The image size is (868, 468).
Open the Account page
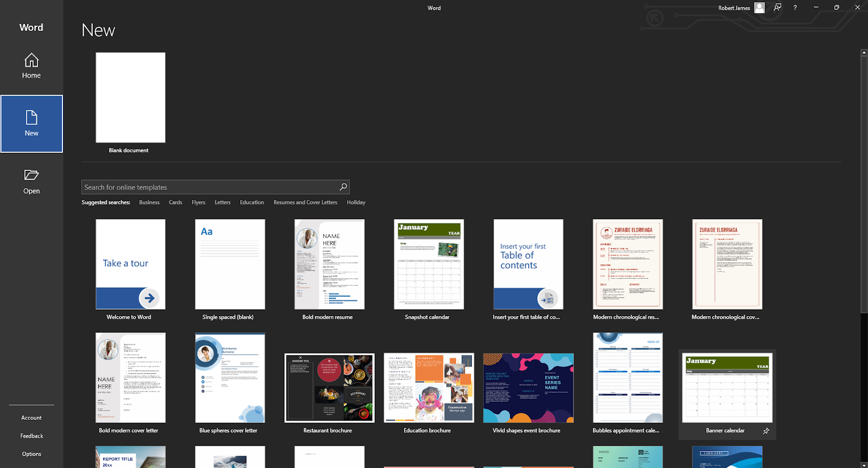pos(31,418)
